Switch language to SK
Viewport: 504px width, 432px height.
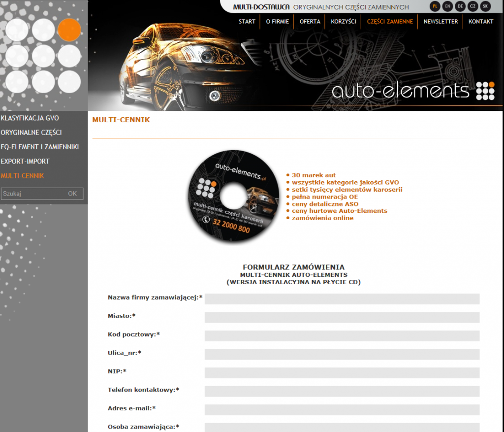(485, 6)
